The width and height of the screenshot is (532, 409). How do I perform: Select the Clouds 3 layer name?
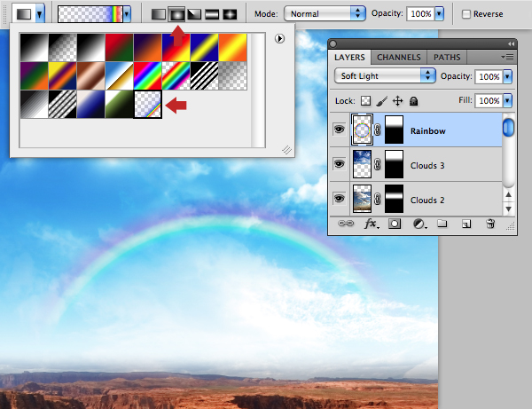(427, 166)
